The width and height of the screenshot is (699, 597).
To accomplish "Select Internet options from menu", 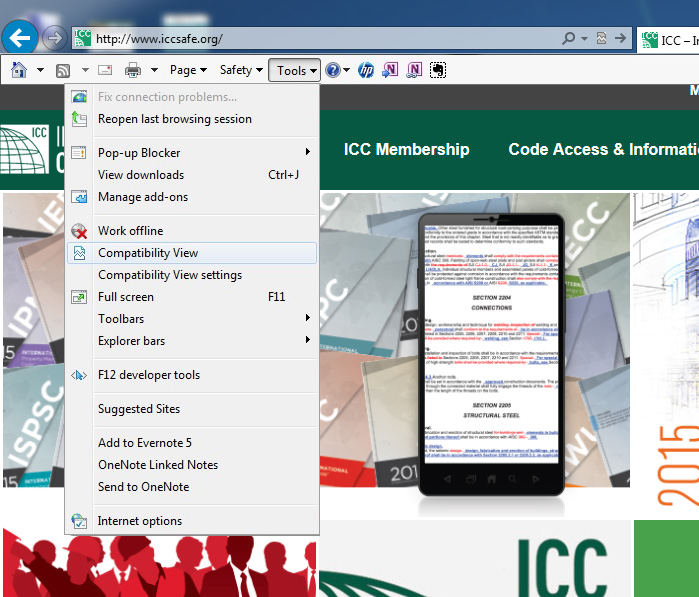I will 140,521.
